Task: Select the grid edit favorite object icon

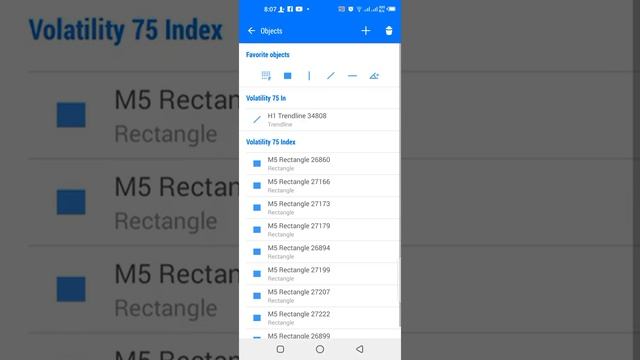Action: 266,76
